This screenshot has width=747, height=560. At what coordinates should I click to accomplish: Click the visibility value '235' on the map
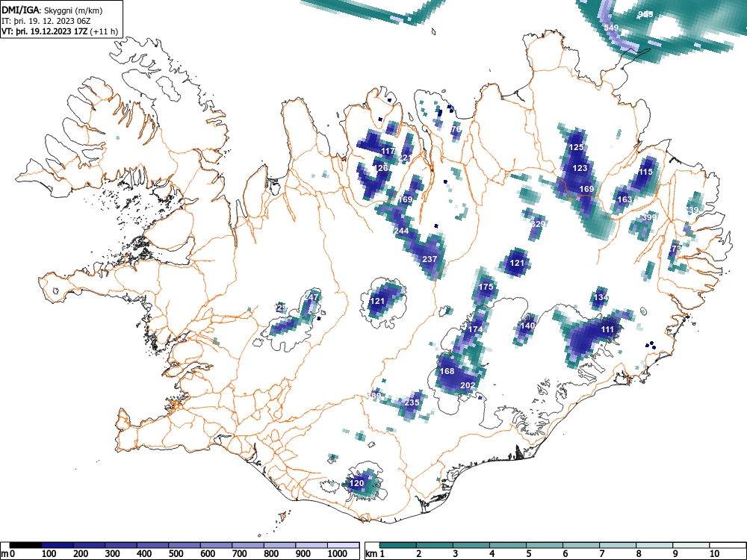pyautogui.click(x=412, y=402)
